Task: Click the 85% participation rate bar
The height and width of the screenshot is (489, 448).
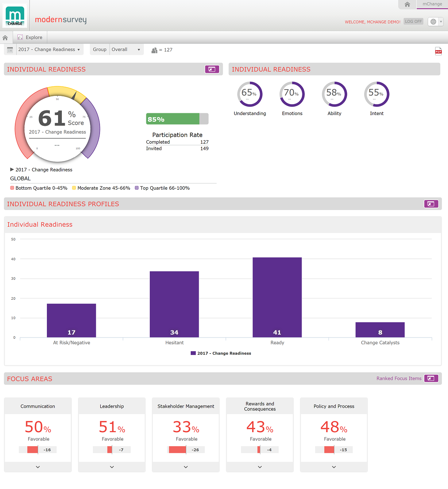Action: 177,119
